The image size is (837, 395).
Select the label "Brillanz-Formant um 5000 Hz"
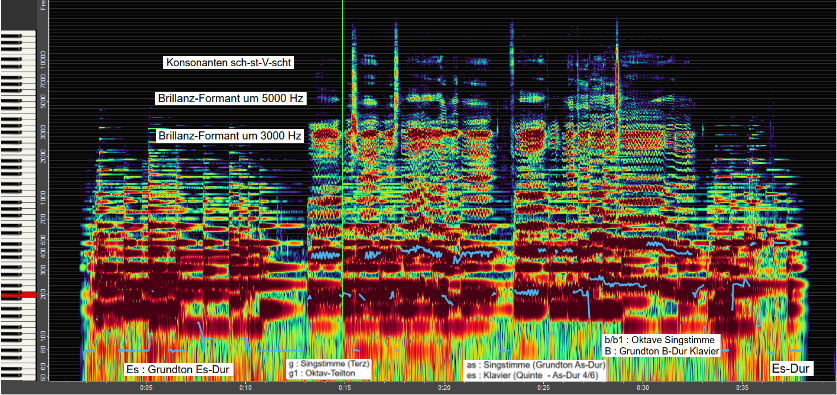(x=231, y=99)
